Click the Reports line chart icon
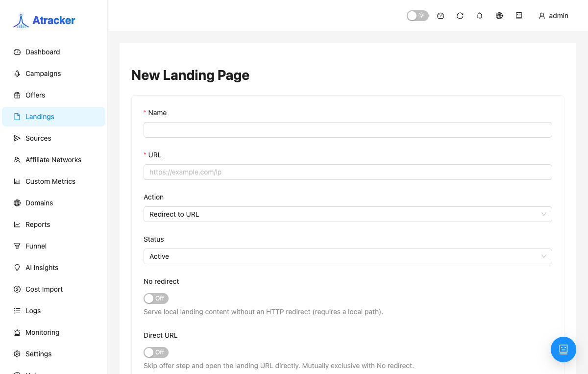This screenshot has width=588, height=374. point(17,224)
